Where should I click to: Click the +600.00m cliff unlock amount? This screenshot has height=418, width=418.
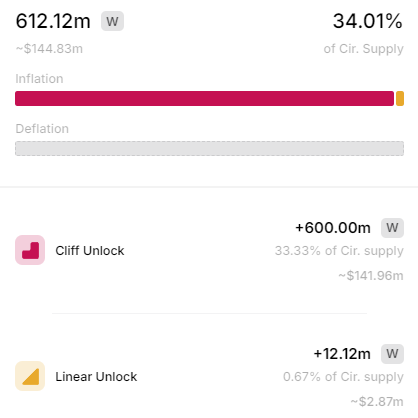pyautogui.click(x=333, y=228)
